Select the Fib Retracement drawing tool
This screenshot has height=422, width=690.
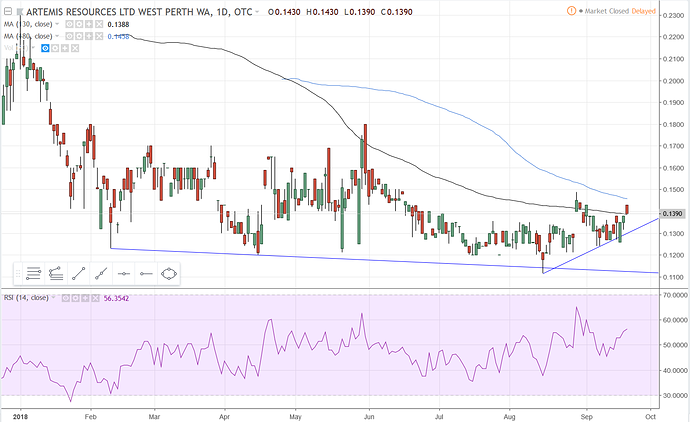33,274
